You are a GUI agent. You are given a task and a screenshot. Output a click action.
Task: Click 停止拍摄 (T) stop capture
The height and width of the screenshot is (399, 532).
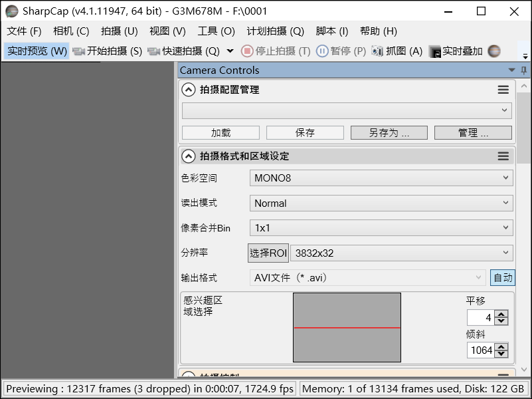tap(276, 51)
